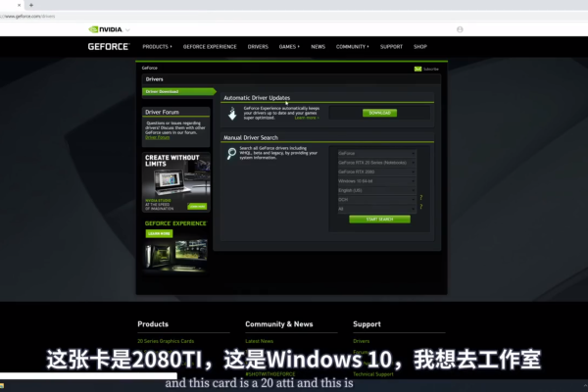Open the driver type dropdown showing DCH
The width and height of the screenshot is (588, 392).
[376, 200]
